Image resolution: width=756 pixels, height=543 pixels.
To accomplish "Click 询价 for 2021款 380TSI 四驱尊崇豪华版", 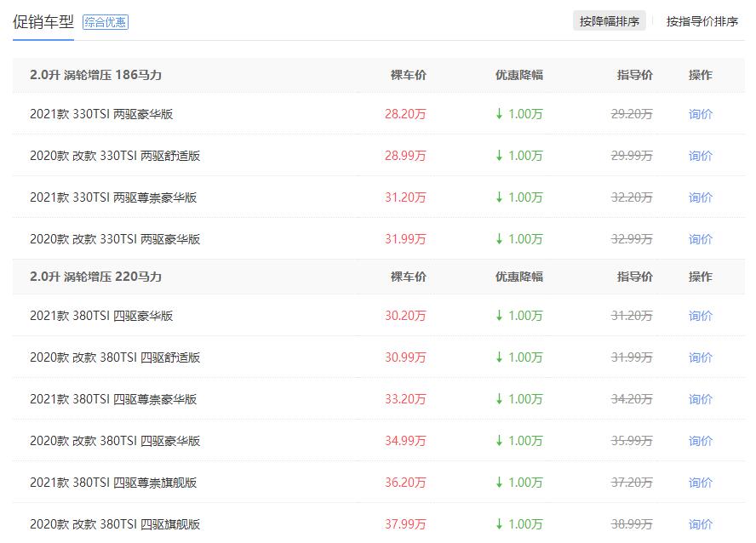I will pyautogui.click(x=700, y=399).
